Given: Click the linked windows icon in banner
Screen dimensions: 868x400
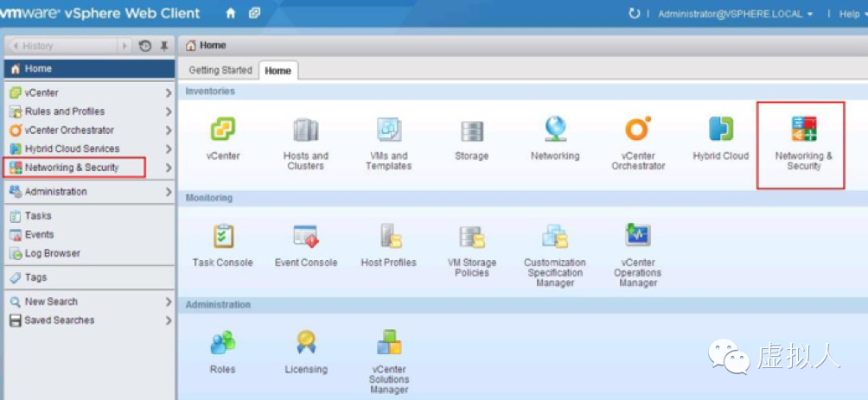Looking at the screenshot, I should (254, 13).
